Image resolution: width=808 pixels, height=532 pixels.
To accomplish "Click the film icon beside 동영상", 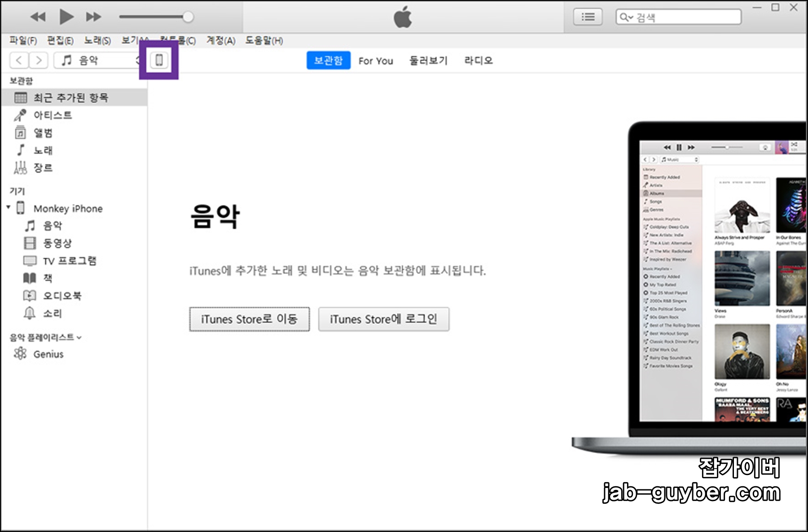I will tap(30, 243).
